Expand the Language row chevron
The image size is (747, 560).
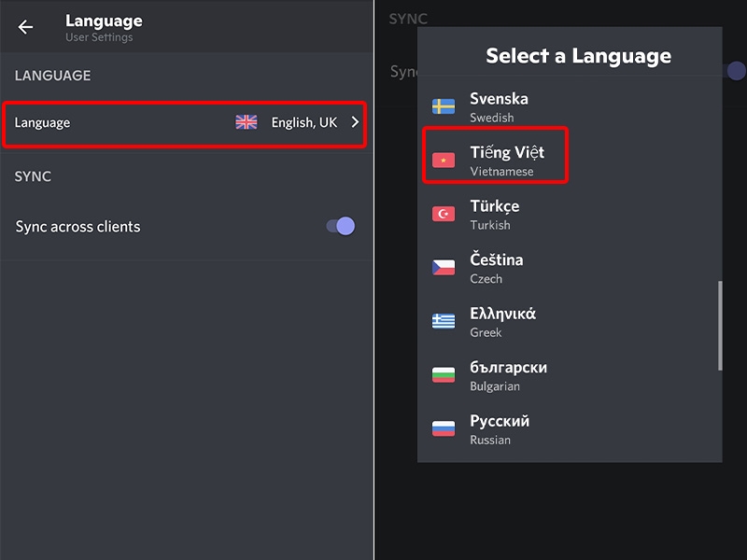354,122
